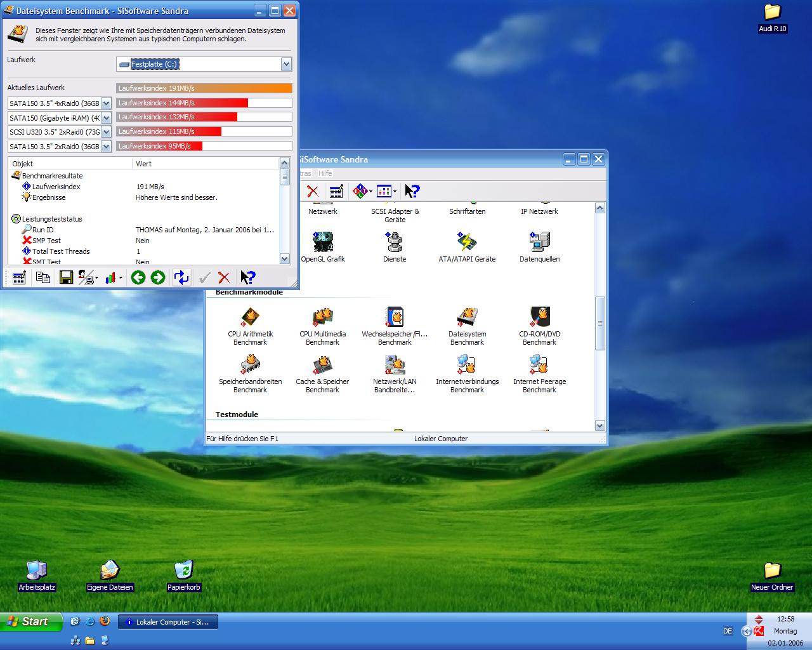Viewport: 812px width, 650px height.
Task: Open the Arbeitsplatz desktop icon
Action: (37, 576)
